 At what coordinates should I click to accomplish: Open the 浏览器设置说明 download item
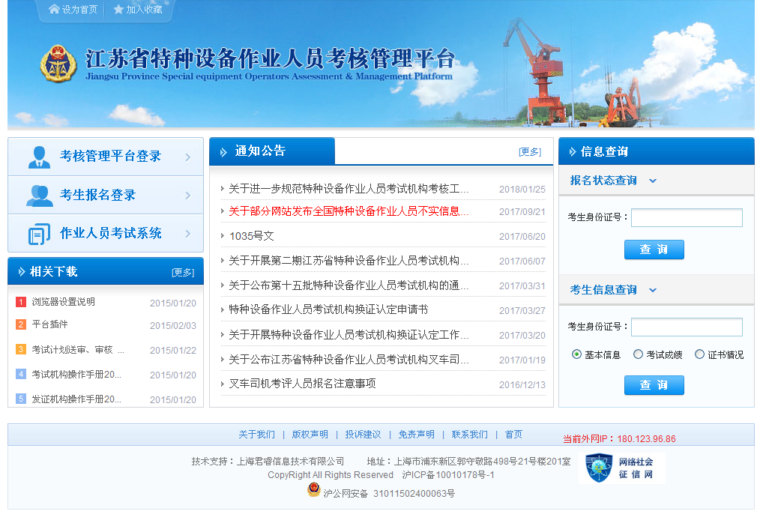63,302
